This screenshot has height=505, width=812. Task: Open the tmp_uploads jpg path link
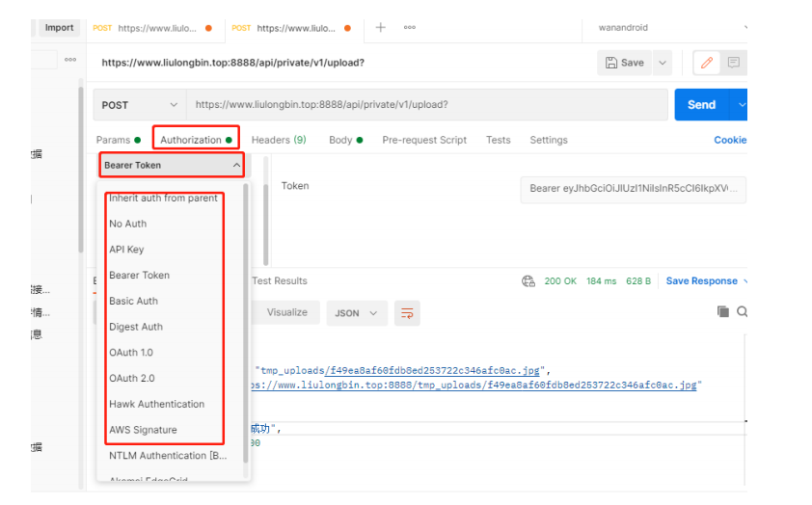point(432,370)
